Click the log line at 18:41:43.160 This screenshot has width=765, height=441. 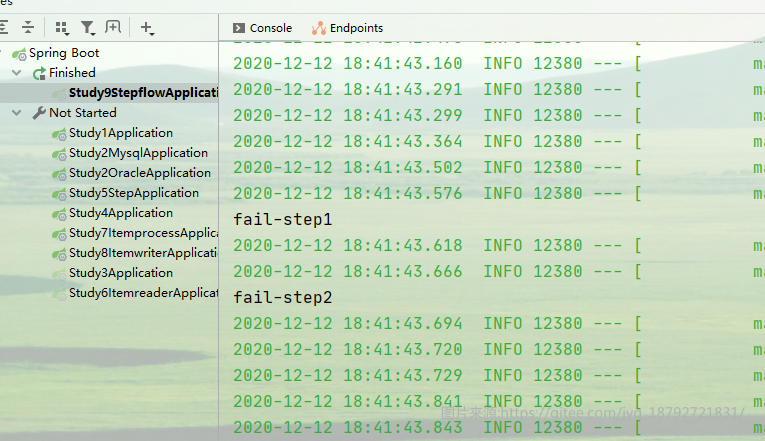point(499,63)
